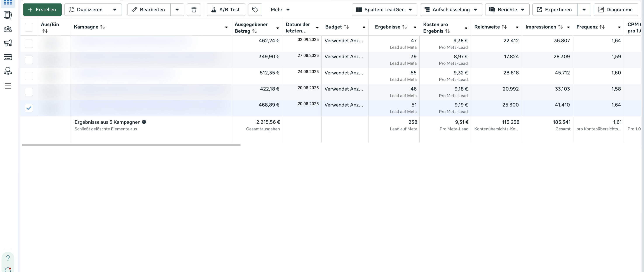The height and width of the screenshot is (272, 644).
Task: Sort by Ausgegebener Betrag arrows
Action: click(x=255, y=31)
